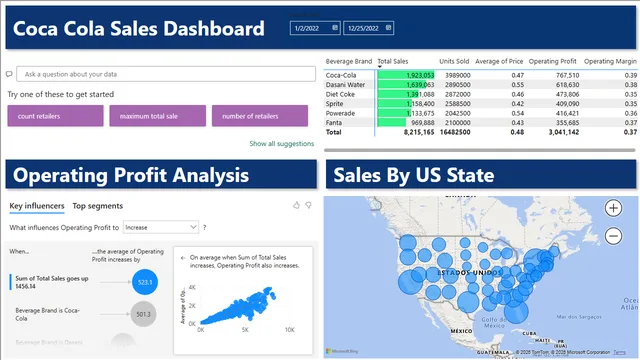Select the Dasani Water row
This screenshot has height=360, width=640.
(x=481, y=84)
